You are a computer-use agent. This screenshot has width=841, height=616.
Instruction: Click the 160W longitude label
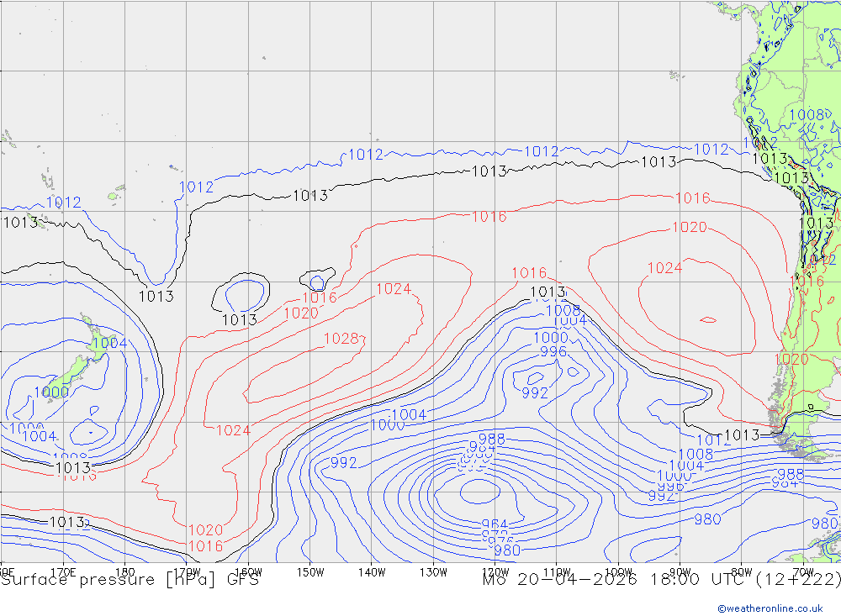(x=248, y=572)
